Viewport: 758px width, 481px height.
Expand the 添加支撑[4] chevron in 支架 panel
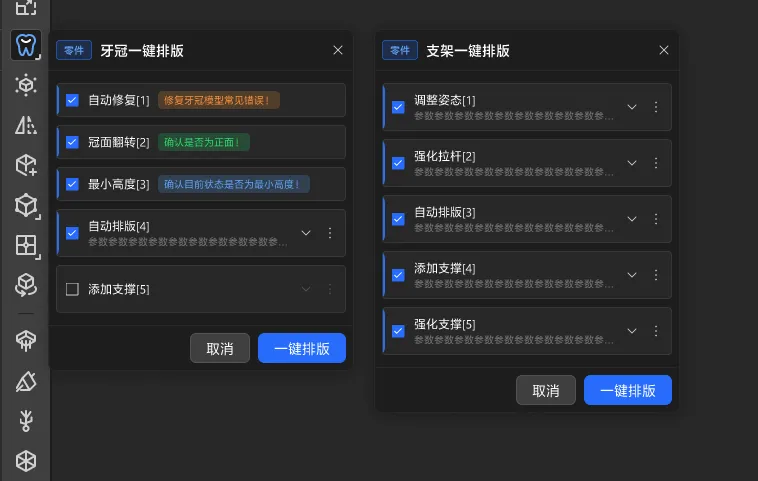(632, 274)
